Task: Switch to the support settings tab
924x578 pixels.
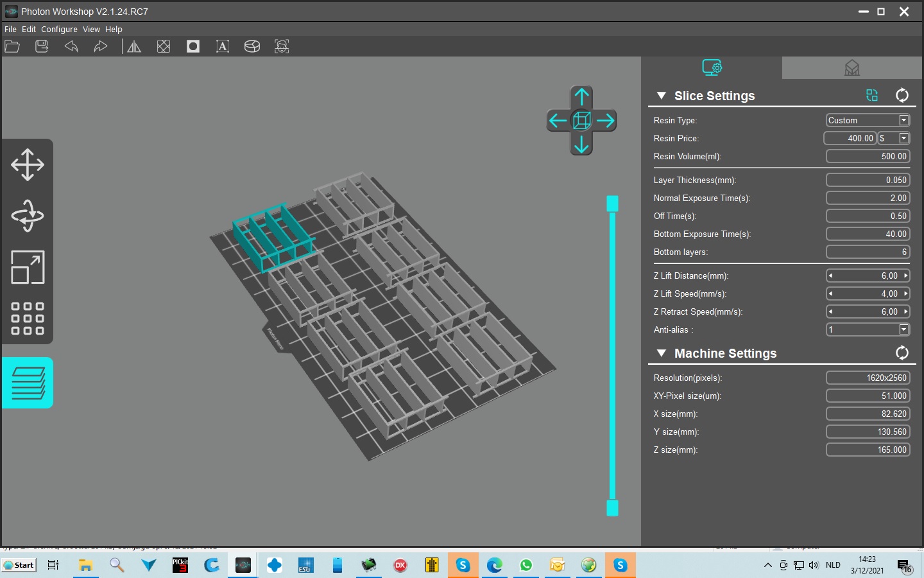Action: (852, 67)
